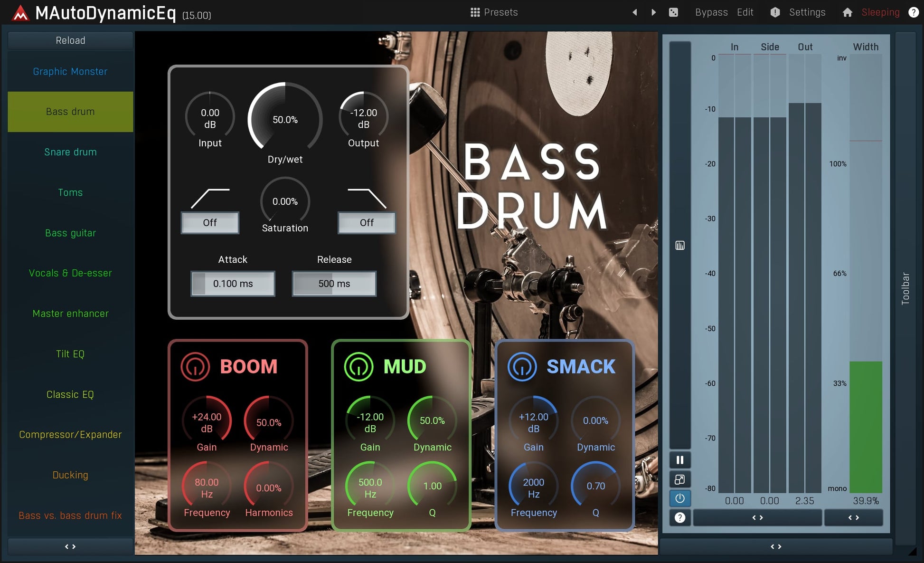Screen dimensions: 924x563
Task: Disable the meters power button
Action: click(680, 498)
